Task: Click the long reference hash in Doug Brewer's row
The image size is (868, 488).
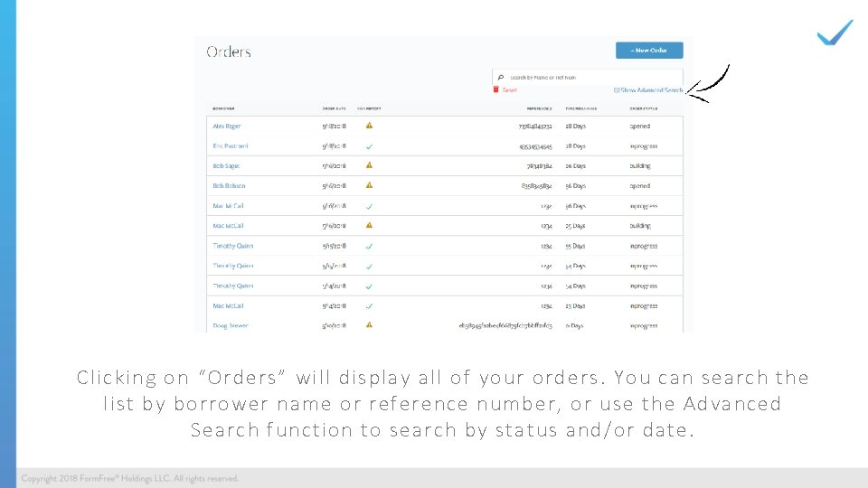Action: [x=505, y=326]
